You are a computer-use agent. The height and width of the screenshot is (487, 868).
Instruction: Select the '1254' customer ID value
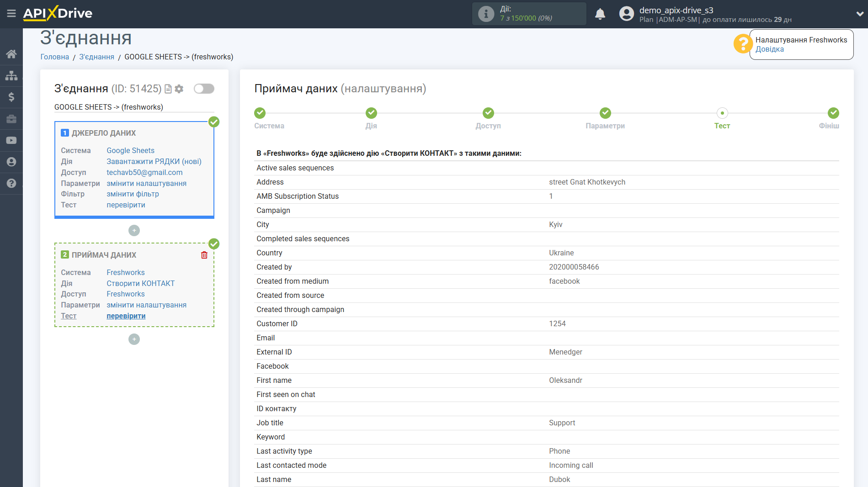557,323
